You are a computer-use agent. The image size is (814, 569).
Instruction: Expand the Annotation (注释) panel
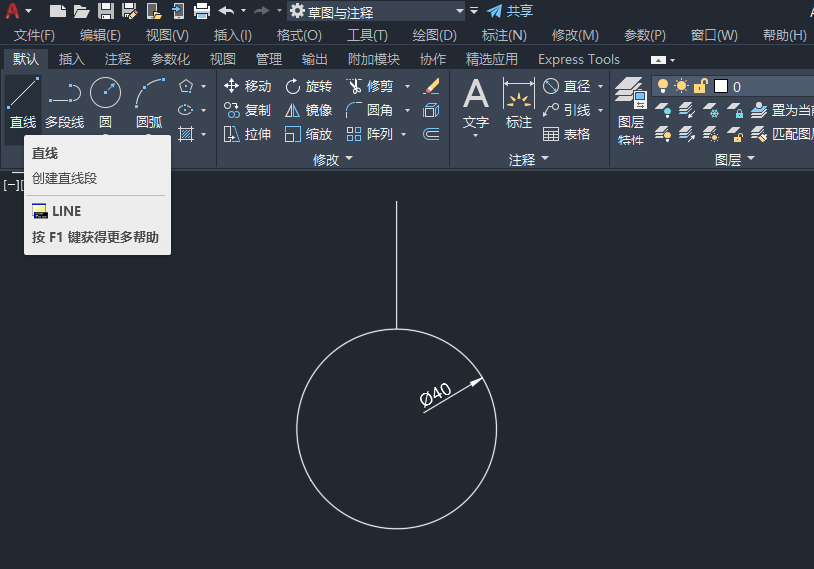(x=528, y=159)
